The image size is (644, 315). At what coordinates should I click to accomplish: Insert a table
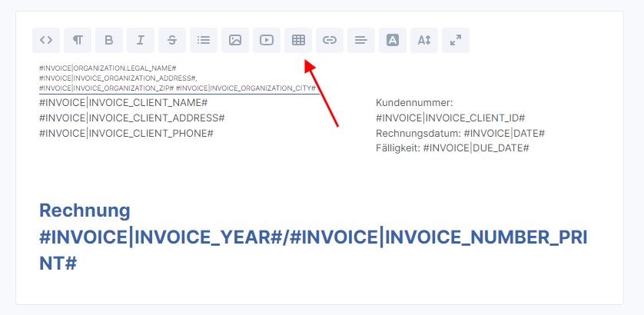(298, 40)
